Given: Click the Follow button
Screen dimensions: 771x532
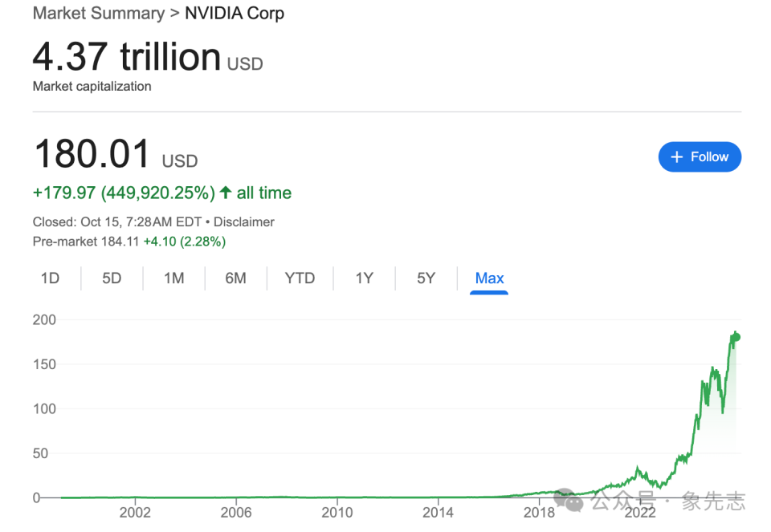Looking at the screenshot, I should point(700,157).
